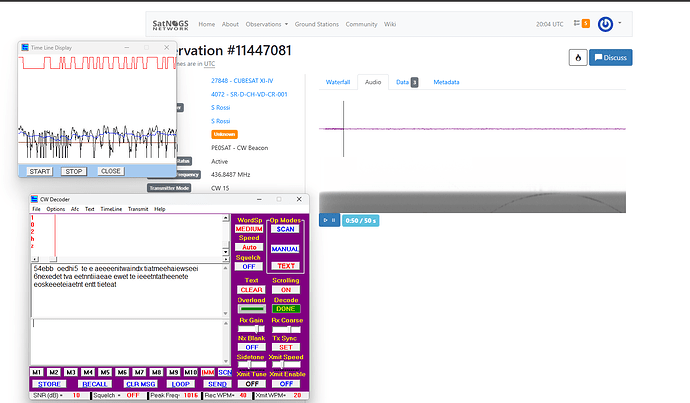
Task: Click CLOSE in the Time Line Display
Action: (x=110, y=171)
